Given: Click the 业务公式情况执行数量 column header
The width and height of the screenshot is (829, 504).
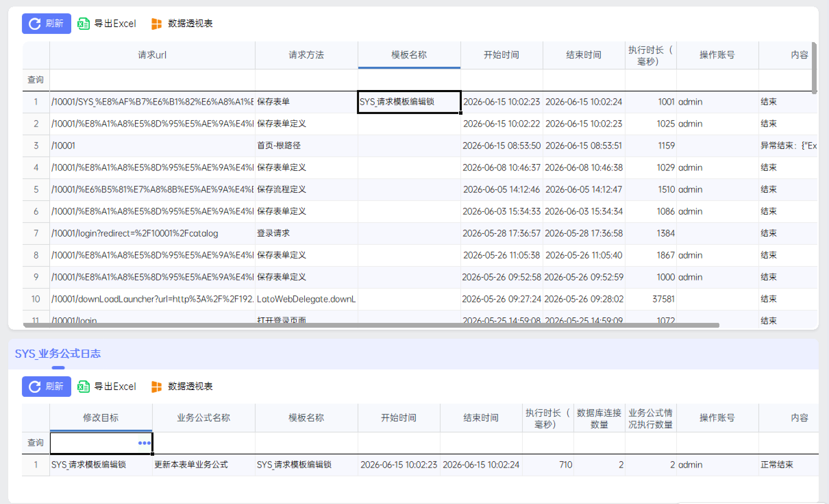Looking at the screenshot, I should click(651, 418).
